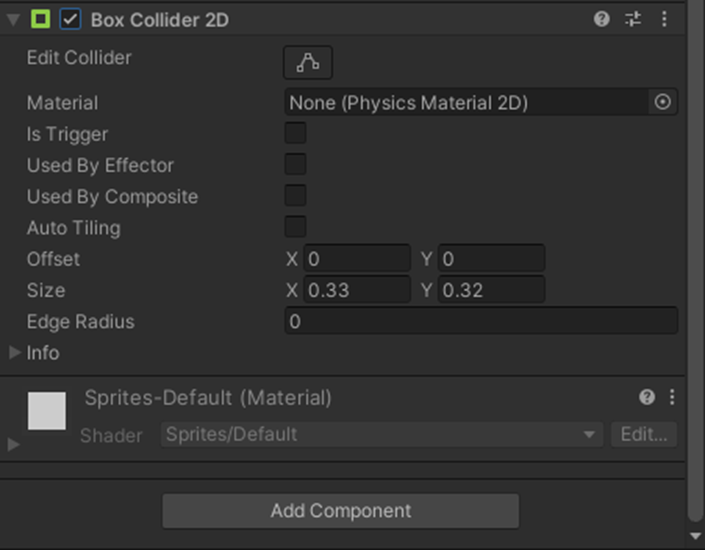705x550 pixels.
Task: Open Box Collider 2D help reference icon
Action: tap(601, 19)
